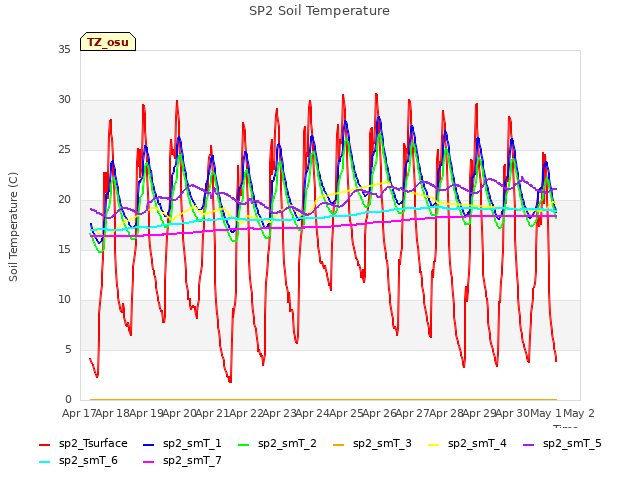
Task: Click purple sp2_smT_5 legend color marker
Action: (x=529, y=444)
